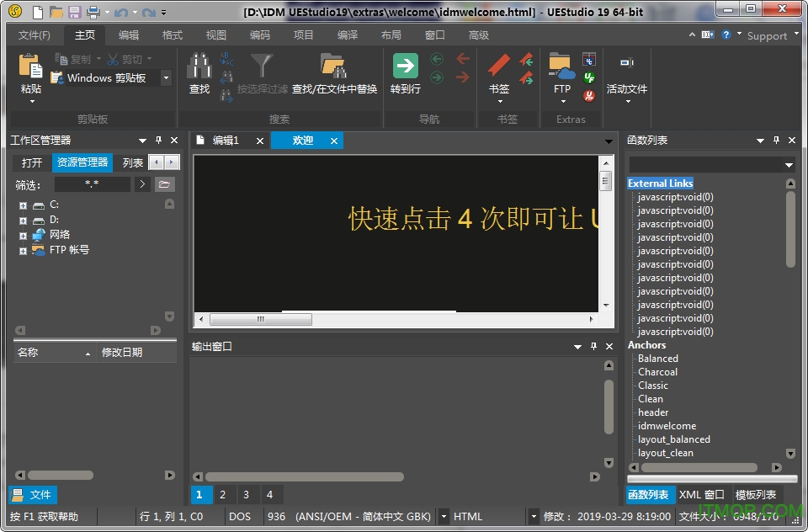Pin the Output Window (输出窗口) panel
Viewport: 808px width, 532px height.
click(593, 346)
